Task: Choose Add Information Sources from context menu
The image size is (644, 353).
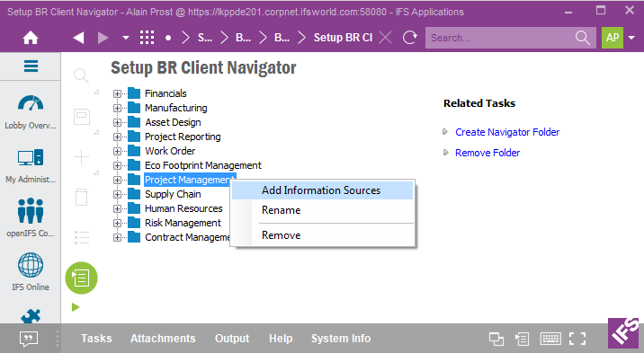Action: [322, 190]
